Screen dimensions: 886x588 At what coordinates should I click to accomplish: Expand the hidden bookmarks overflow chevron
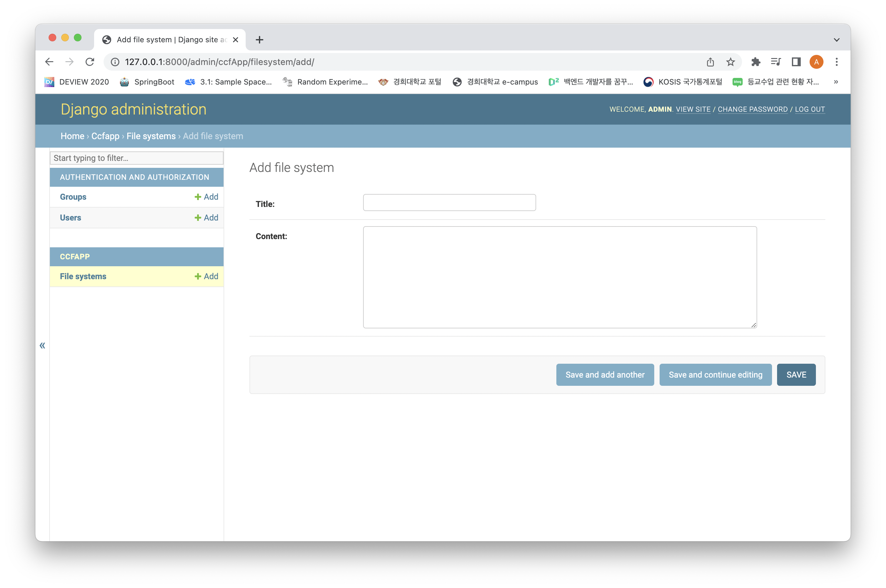pos(836,82)
